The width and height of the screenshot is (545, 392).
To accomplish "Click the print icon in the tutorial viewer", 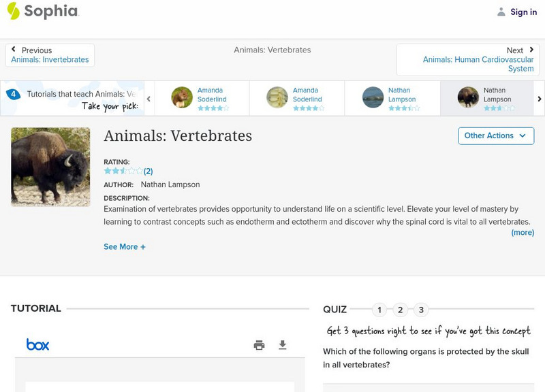I will pos(259,345).
